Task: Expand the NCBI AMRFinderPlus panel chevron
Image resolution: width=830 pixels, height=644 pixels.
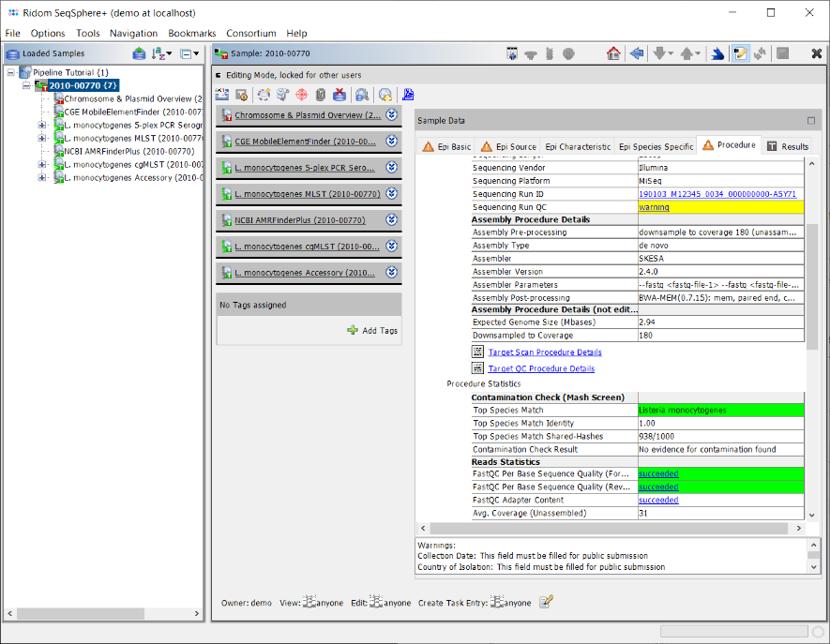Action: [x=391, y=219]
